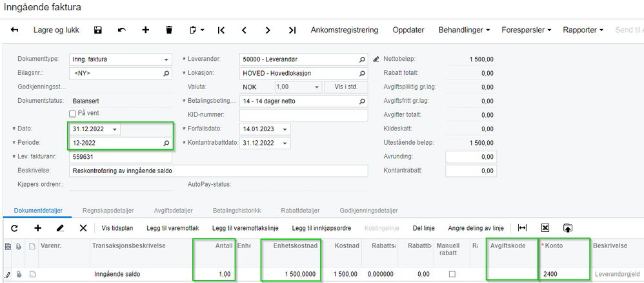Screen dimensions: 644x283
Task: Open the clipboard copy-paste menu
Action: pyautogui.click(x=197, y=30)
